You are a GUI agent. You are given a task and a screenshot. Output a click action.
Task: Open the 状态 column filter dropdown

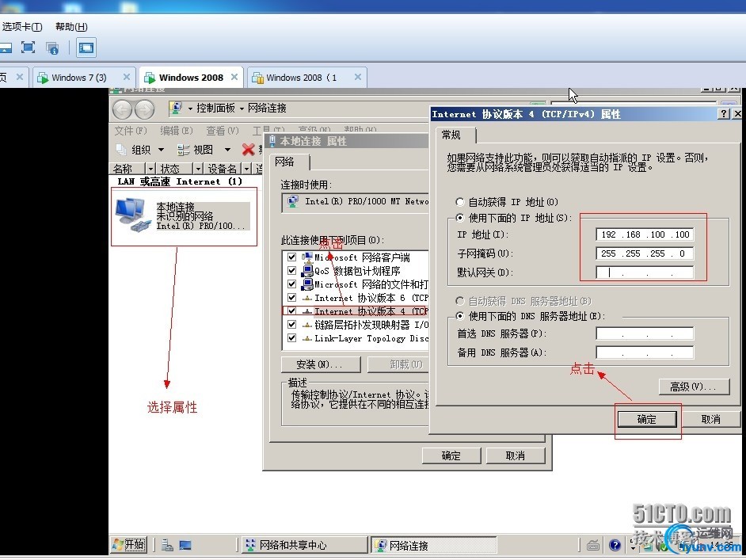click(x=198, y=169)
